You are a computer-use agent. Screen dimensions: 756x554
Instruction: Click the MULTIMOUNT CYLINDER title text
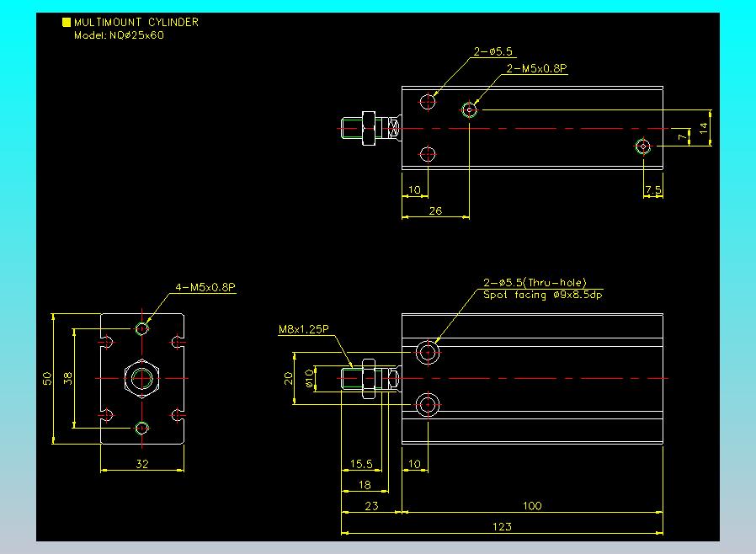point(136,22)
